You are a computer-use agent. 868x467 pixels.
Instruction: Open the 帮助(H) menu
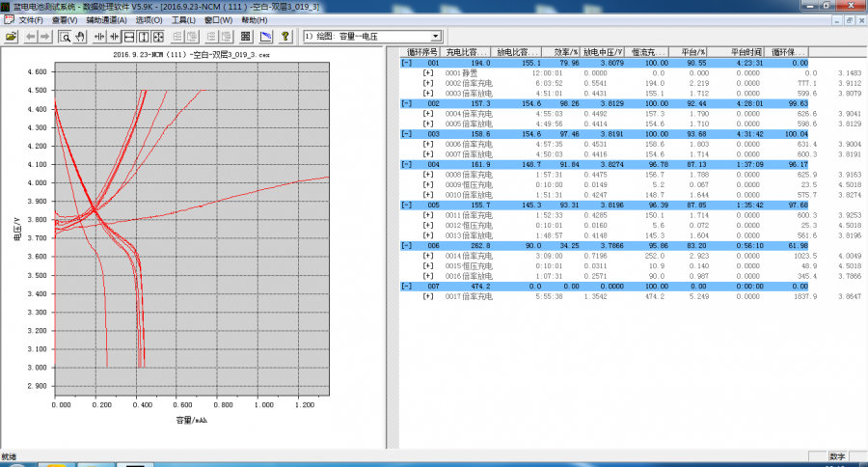254,20
